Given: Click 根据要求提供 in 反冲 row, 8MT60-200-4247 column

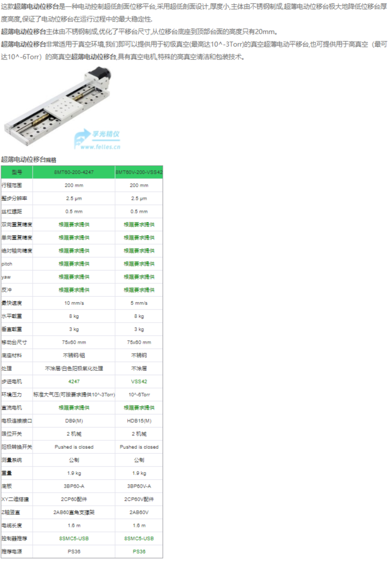Looking at the screenshot, I should coord(74,290).
